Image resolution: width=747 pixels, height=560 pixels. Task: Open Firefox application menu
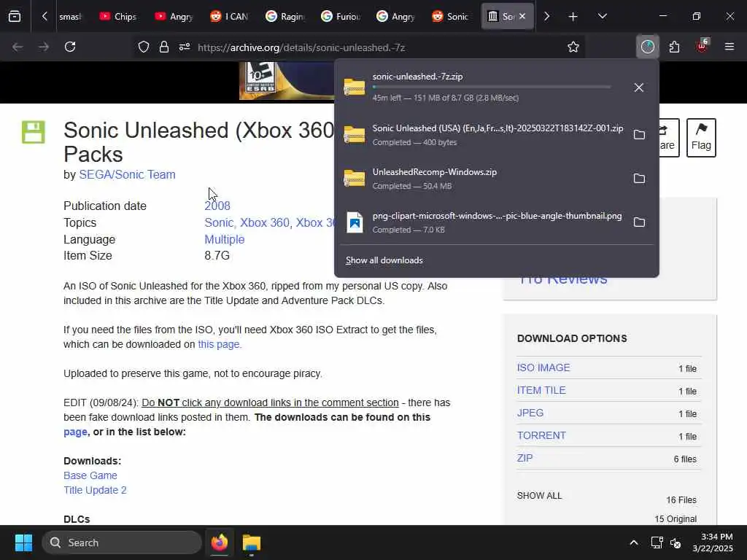(x=729, y=47)
